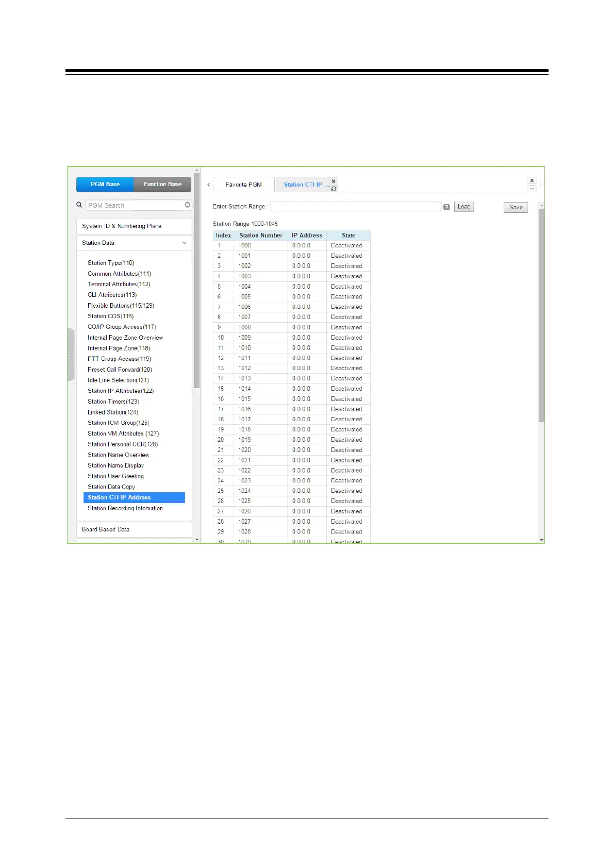Collapse the Station Data section
Screen dimensions: 614x868
coord(134,243)
